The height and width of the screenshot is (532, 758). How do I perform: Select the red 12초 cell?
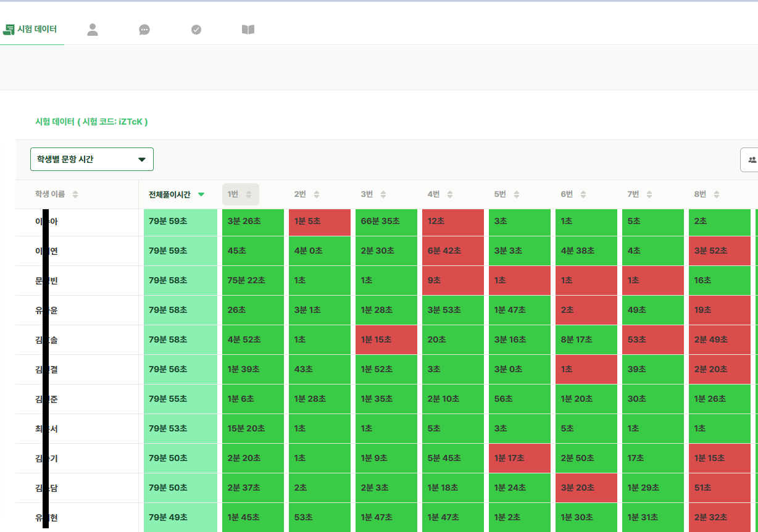(453, 222)
